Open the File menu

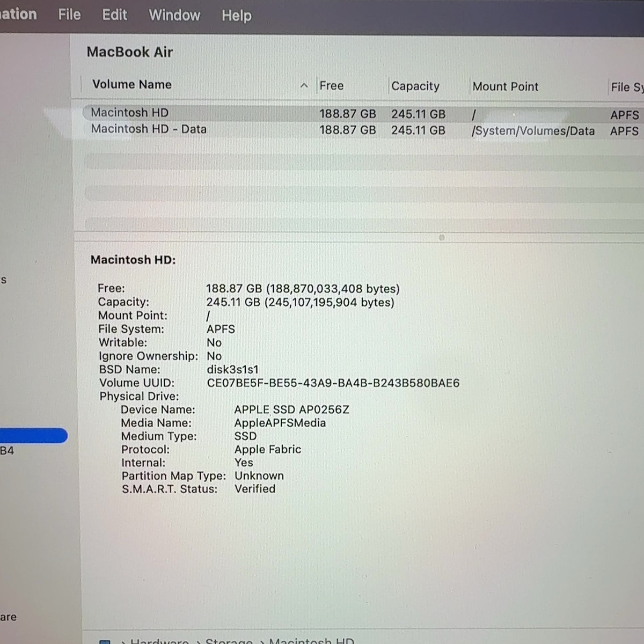tap(69, 14)
